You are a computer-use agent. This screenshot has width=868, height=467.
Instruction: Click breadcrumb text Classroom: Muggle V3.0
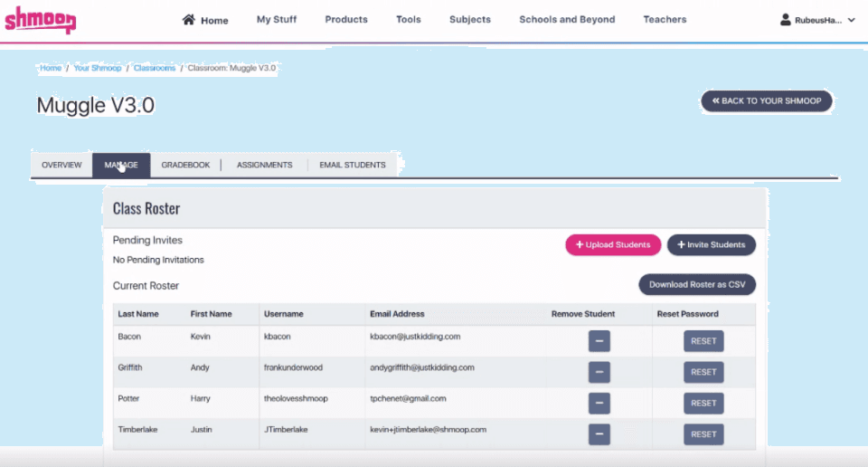(231, 68)
